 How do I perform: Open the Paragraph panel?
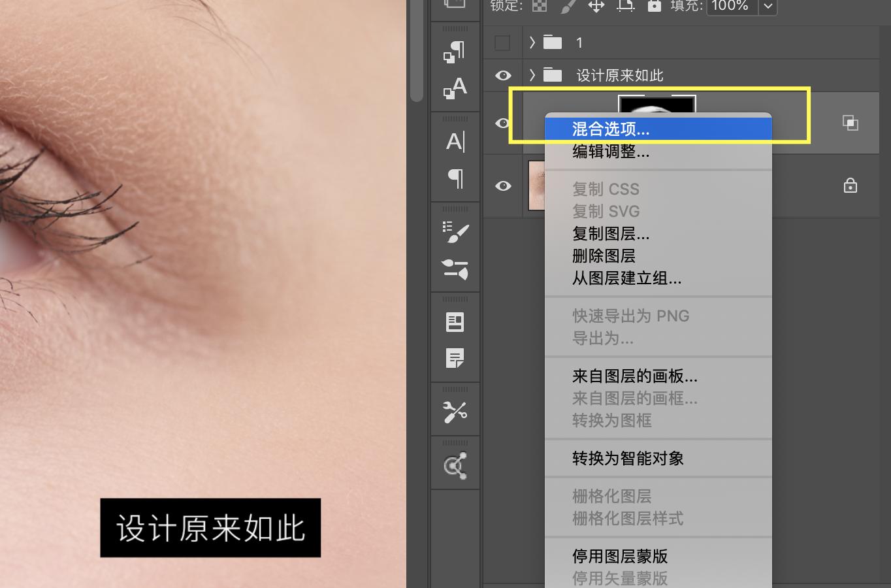(455, 180)
